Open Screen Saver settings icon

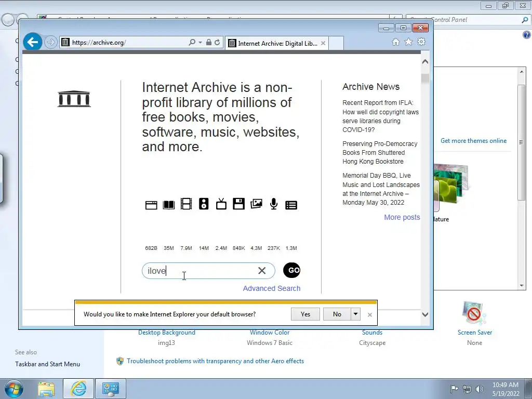pyautogui.click(x=474, y=313)
